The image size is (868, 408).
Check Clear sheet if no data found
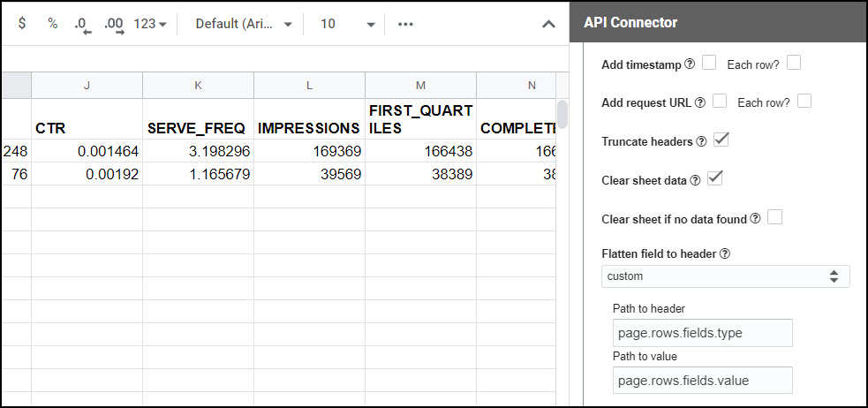(775, 217)
